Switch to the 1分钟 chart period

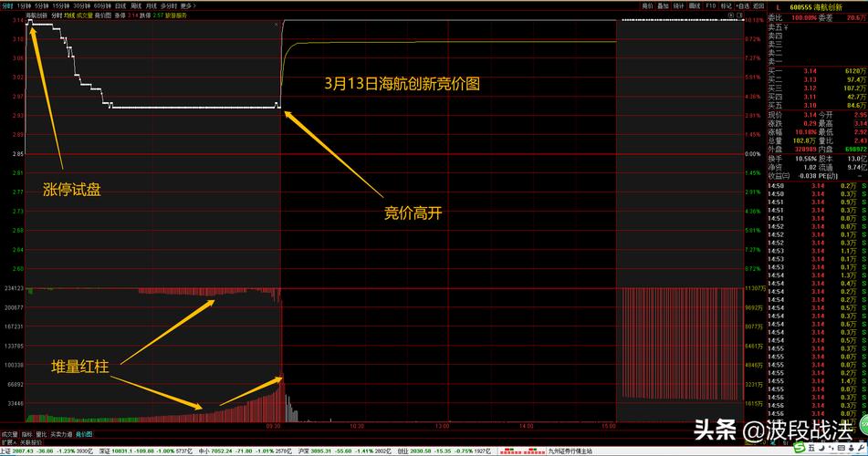click(24, 5)
